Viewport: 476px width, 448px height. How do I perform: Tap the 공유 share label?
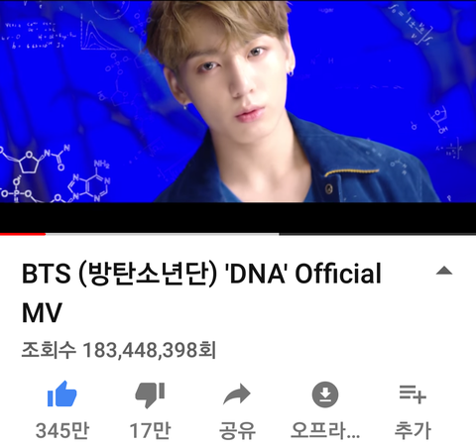237,430
